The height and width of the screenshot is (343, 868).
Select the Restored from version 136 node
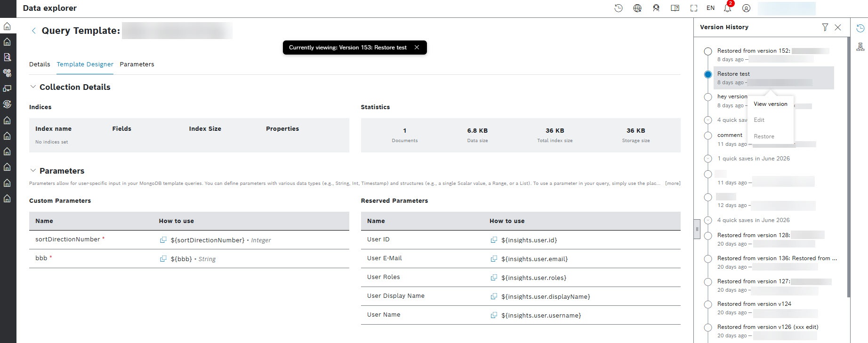708,259
